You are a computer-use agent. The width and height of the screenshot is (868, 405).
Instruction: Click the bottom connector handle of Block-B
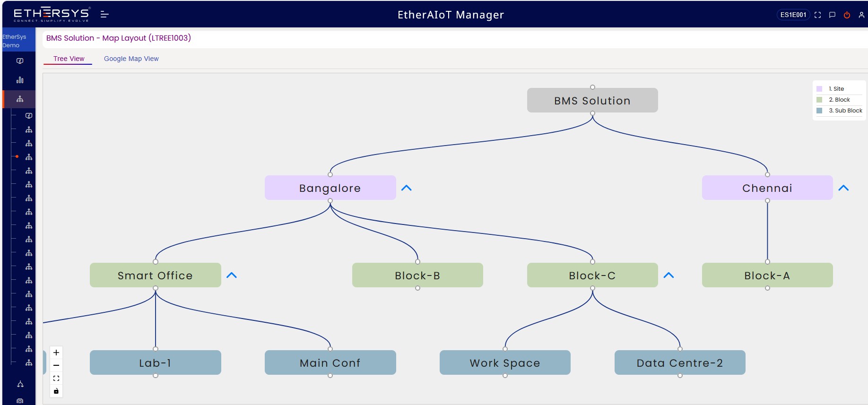(417, 288)
